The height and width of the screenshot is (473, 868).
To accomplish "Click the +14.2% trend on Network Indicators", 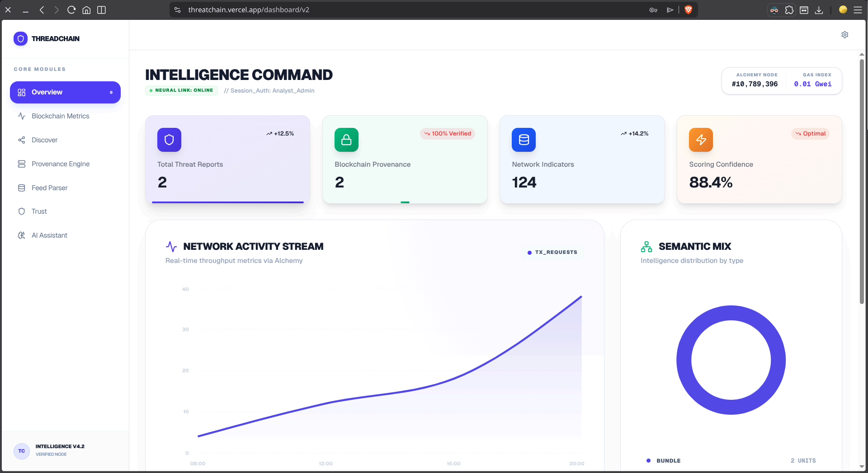I will click(635, 134).
